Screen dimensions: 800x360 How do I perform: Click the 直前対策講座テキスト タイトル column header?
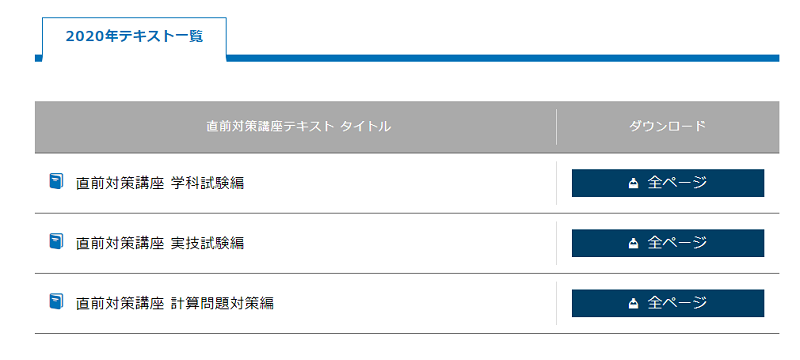click(x=299, y=126)
